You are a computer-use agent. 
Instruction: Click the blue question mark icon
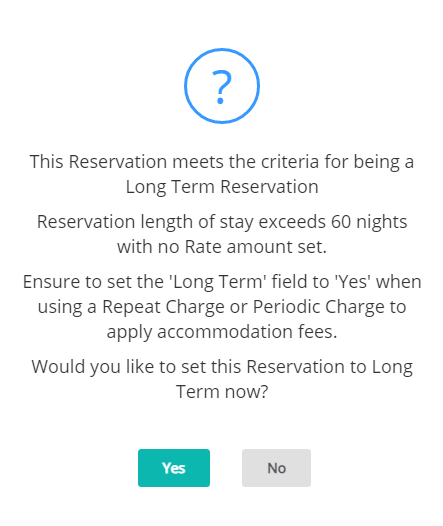point(222,86)
